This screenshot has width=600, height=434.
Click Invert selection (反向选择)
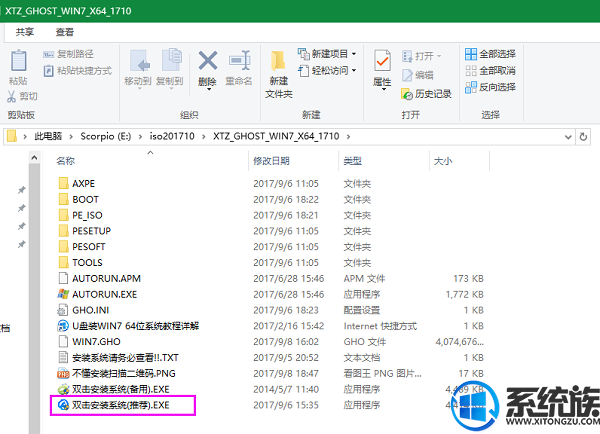coord(490,87)
